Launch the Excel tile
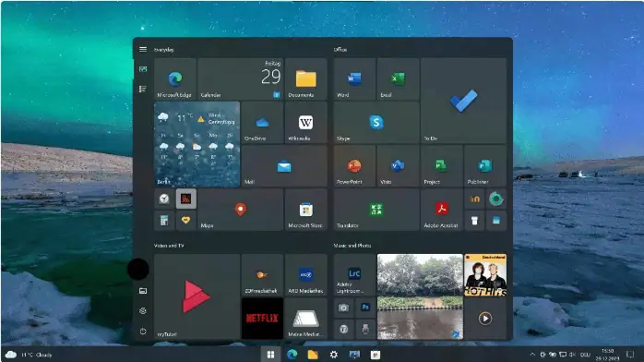 398,78
